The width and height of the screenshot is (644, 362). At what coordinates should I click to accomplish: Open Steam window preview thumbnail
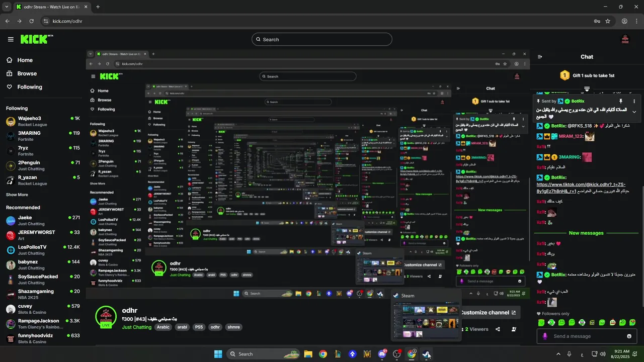(x=426, y=321)
